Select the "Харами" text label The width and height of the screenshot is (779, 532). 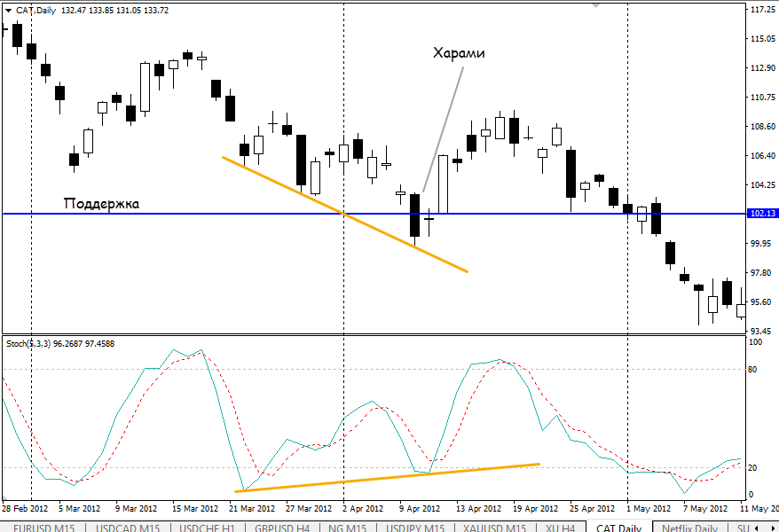459,53
